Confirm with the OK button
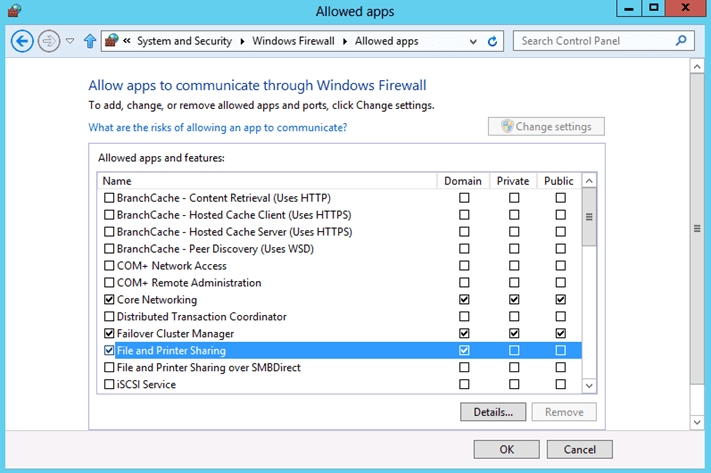The image size is (711, 473). tap(506, 449)
